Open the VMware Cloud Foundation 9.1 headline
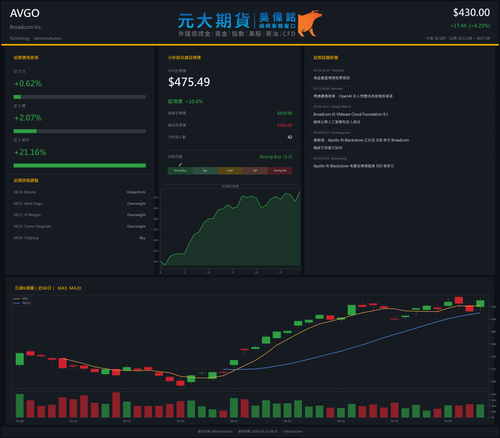The image size is (500, 438). coord(351,118)
